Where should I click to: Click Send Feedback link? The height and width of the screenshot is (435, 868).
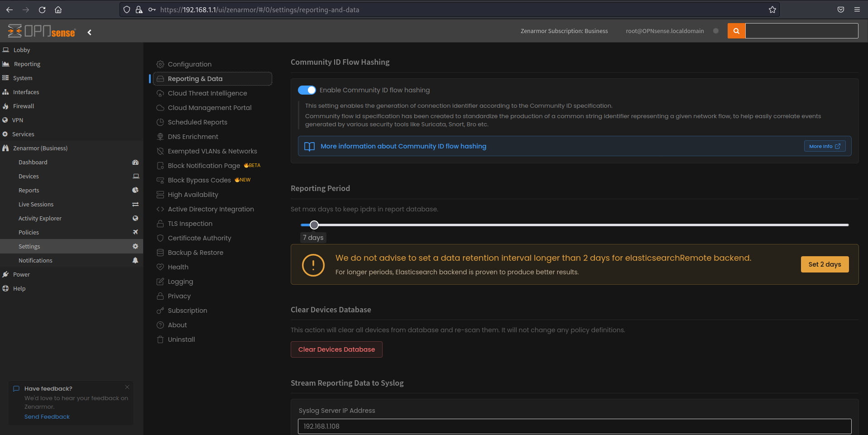[47, 417]
